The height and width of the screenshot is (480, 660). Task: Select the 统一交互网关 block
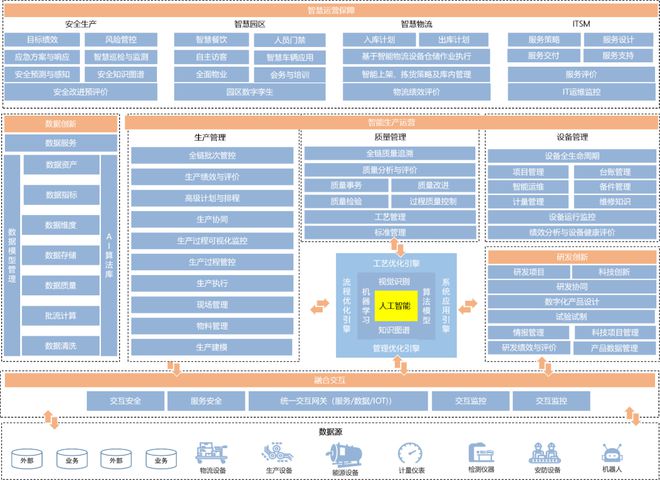pos(338,401)
